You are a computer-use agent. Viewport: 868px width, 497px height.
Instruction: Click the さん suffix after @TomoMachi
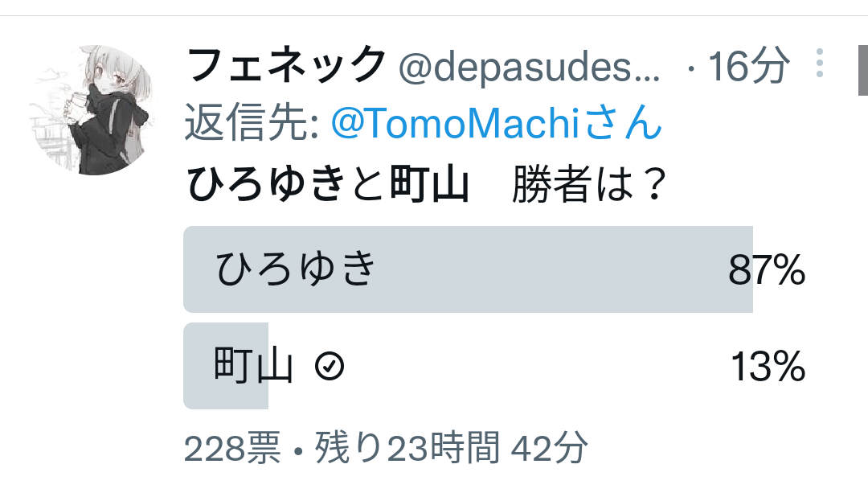point(623,122)
